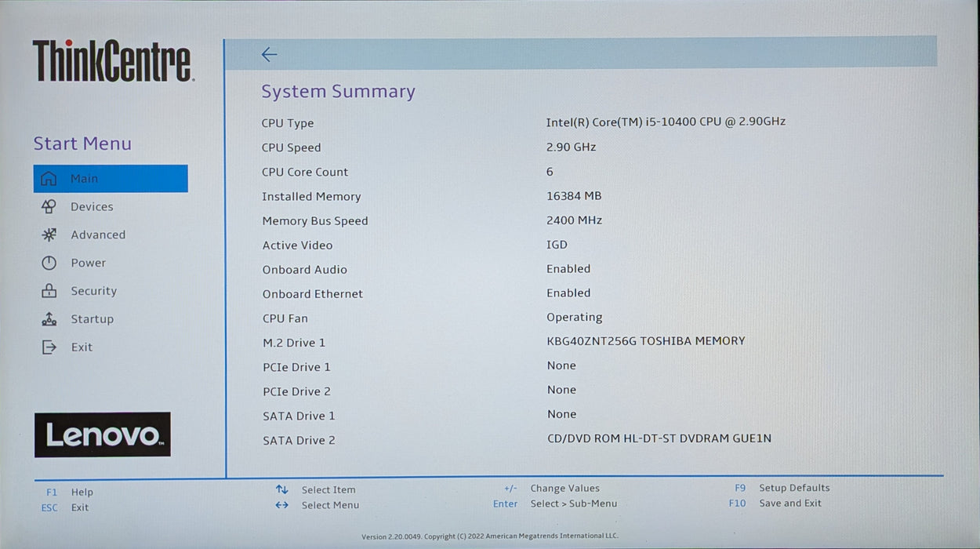Click the F9 Setup Defaults hint
The width and height of the screenshot is (980, 549).
point(782,488)
